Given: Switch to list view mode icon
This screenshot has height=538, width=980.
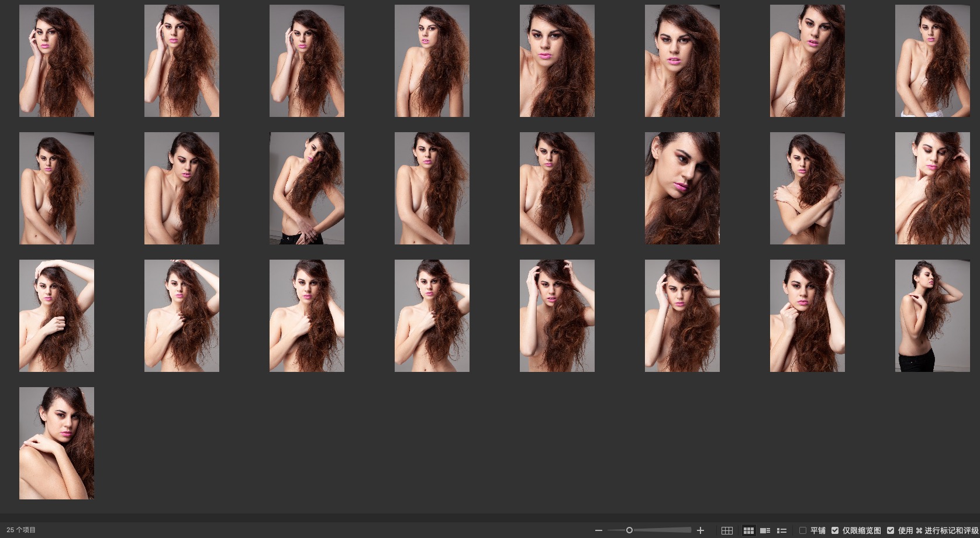Looking at the screenshot, I should 781,530.
